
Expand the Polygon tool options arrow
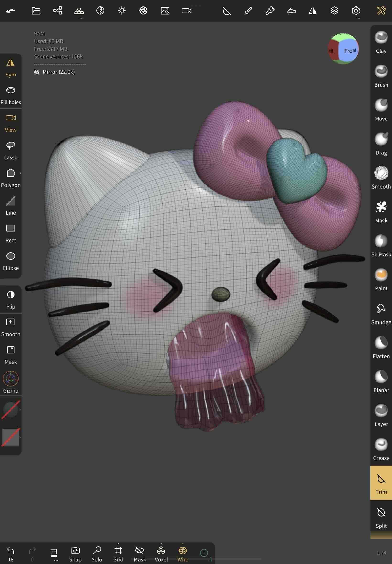coord(20,173)
